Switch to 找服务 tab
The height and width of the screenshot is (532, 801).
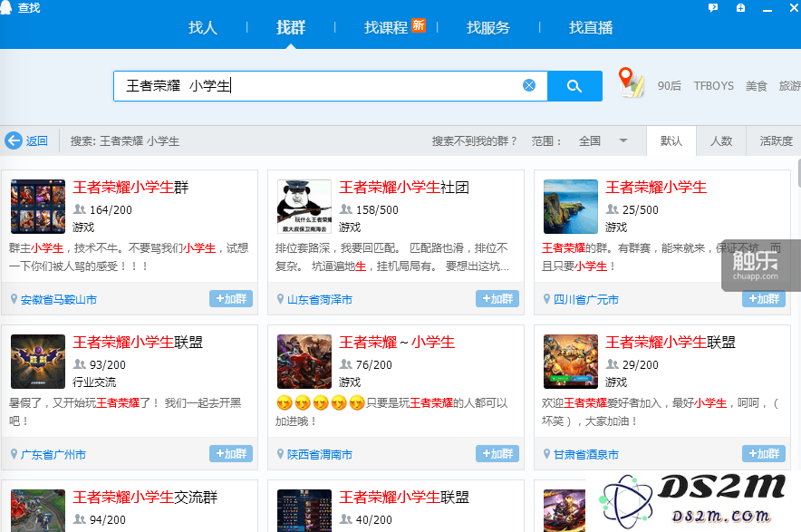[x=488, y=27]
